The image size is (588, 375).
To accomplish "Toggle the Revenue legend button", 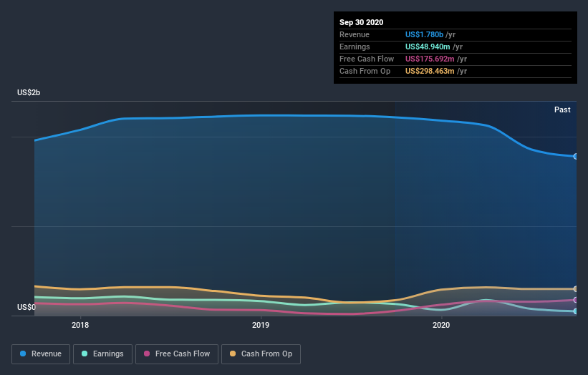I will pos(41,354).
